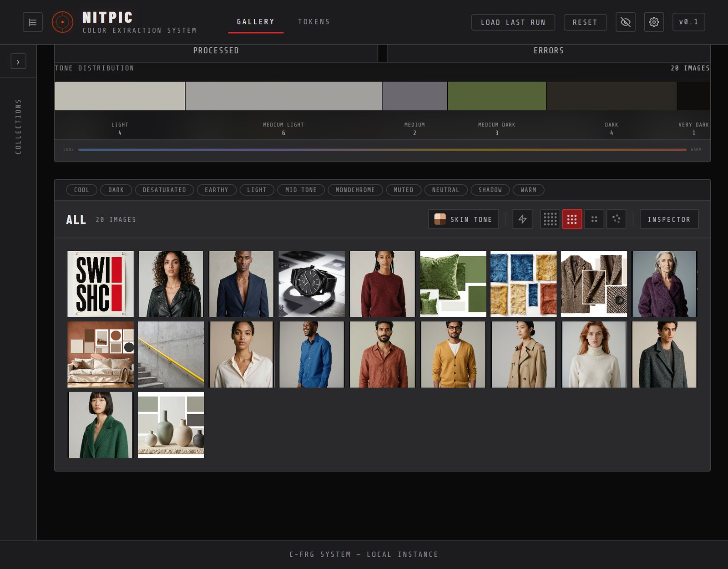Screen dimensions: 728x569
Task: Toggle the Monochrome tag filter
Action: [x=355, y=190]
